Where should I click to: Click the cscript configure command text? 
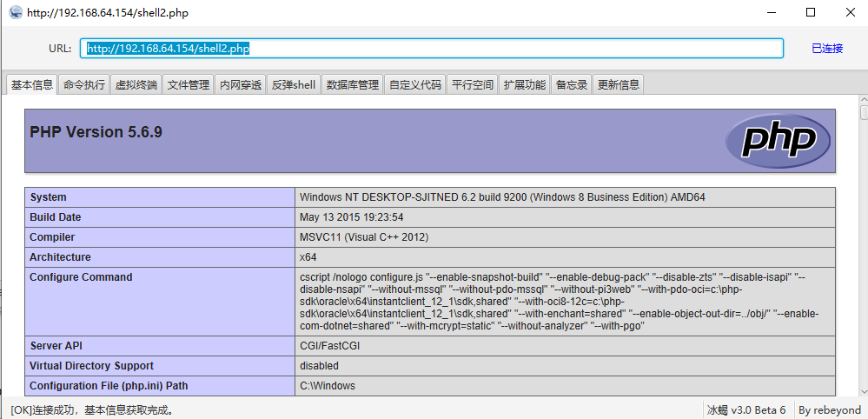[559, 302]
